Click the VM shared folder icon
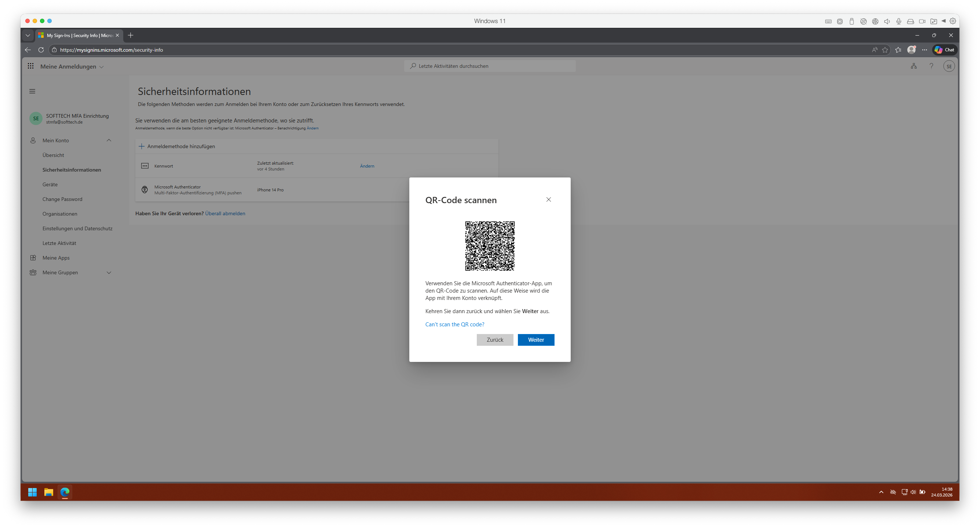Screen dimensions: 980x528 point(933,21)
